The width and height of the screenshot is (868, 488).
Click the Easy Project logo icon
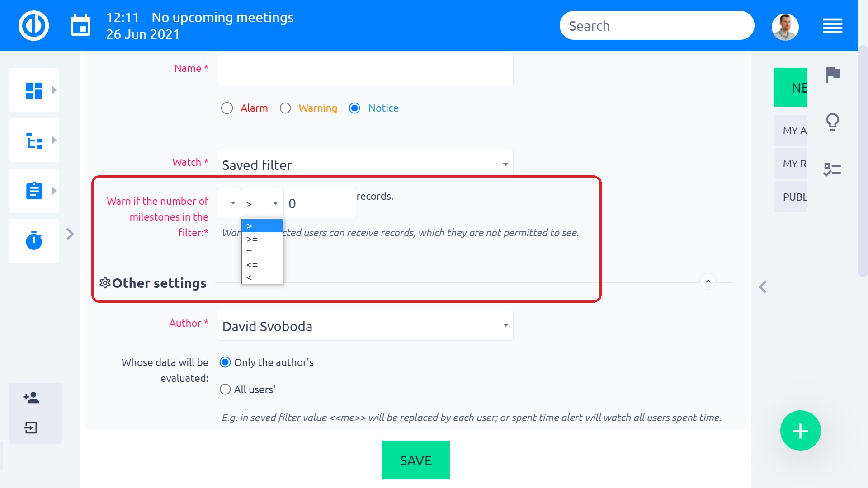click(34, 26)
